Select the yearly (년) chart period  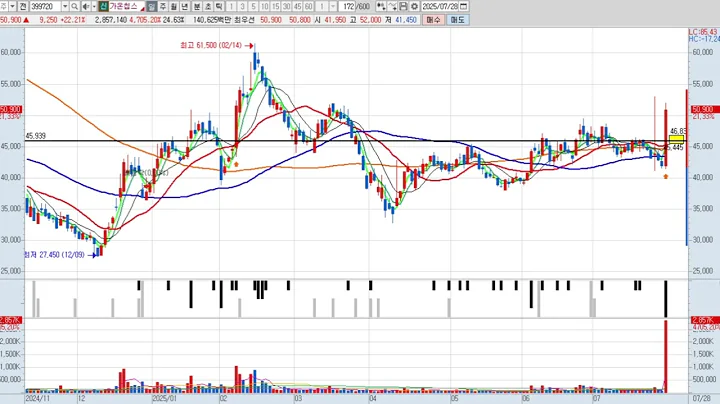coord(185,6)
